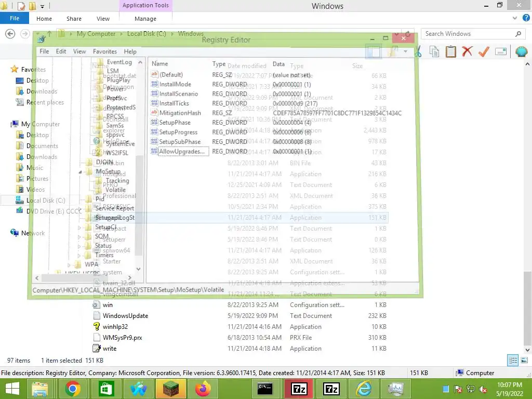Select the winhlp32 application file
532x399 pixels.
(x=115, y=327)
